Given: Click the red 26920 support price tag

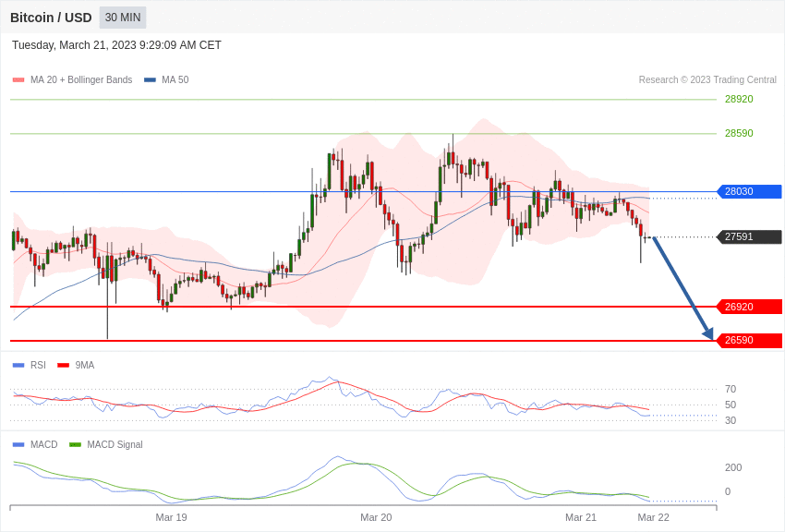Looking at the screenshot, I should (x=749, y=307).
